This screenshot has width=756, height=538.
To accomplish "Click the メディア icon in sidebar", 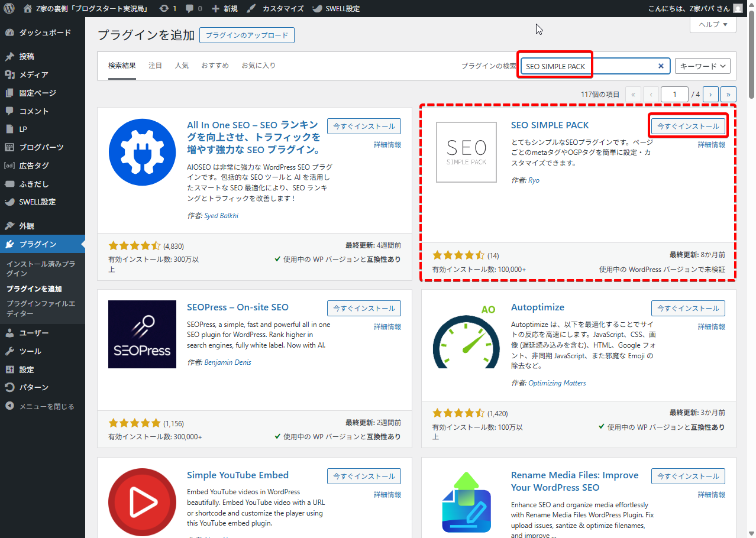I will (9, 75).
